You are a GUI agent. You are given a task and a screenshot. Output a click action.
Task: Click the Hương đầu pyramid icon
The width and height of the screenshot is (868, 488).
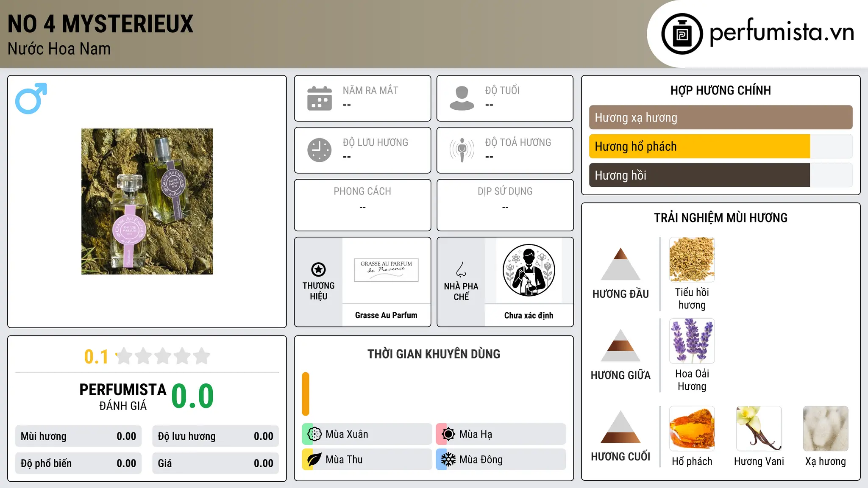pos(620,264)
